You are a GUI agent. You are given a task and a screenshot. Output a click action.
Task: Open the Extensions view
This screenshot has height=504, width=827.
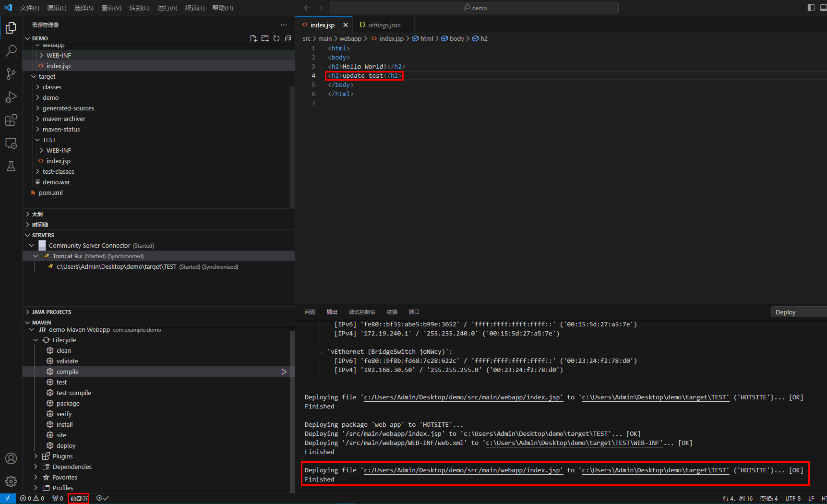coord(11,120)
